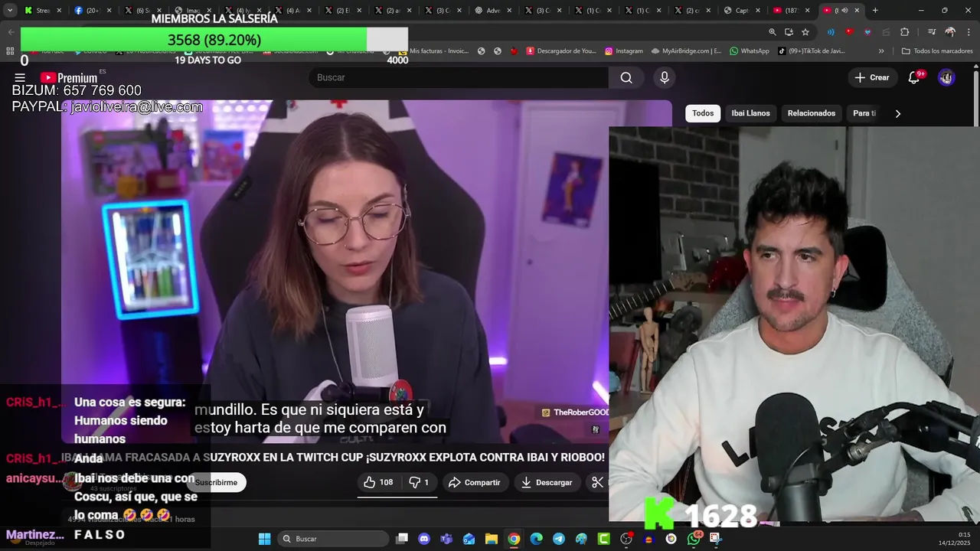The height and width of the screenshot is (551, 980).
Task: Click the red YouTube extension icon
Action: 849,32
